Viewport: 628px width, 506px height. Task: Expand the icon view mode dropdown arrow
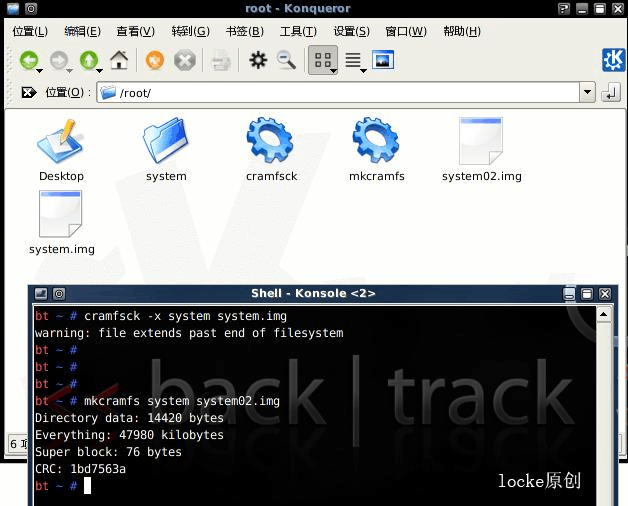pos(333,71)
